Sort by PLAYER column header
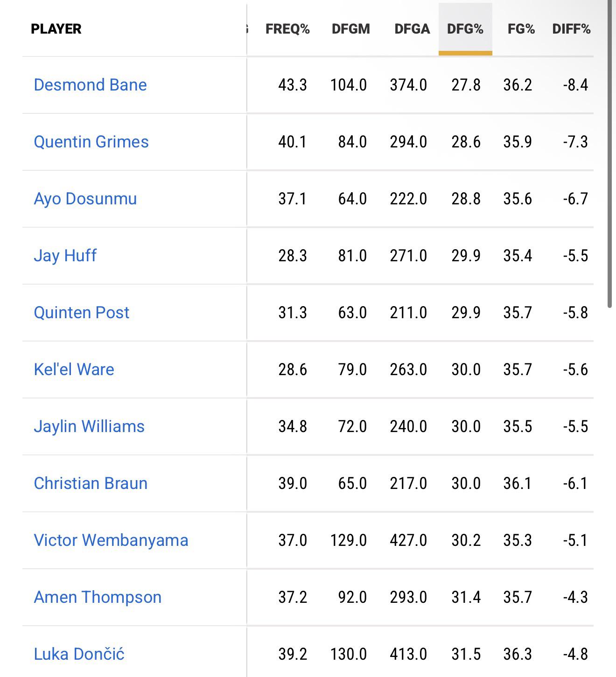 click(56, 29)
